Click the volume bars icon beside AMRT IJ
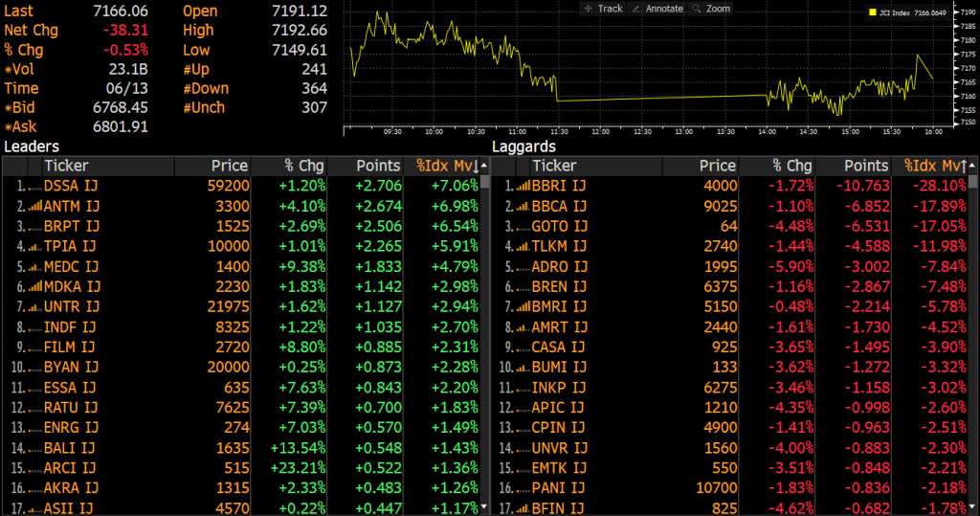This screenshot has width=980, height=516. [x=523, y=327]
